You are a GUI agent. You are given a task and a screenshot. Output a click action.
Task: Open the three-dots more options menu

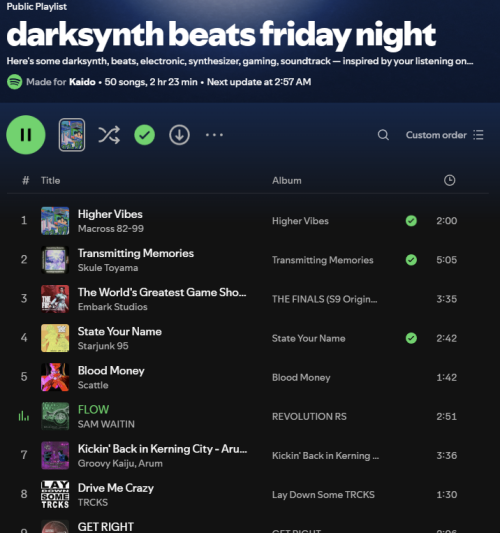tap(214, 135)
